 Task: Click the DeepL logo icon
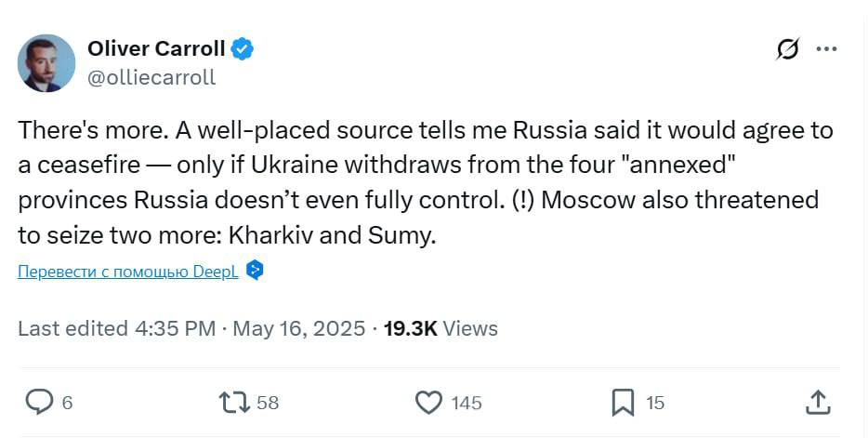256,271
